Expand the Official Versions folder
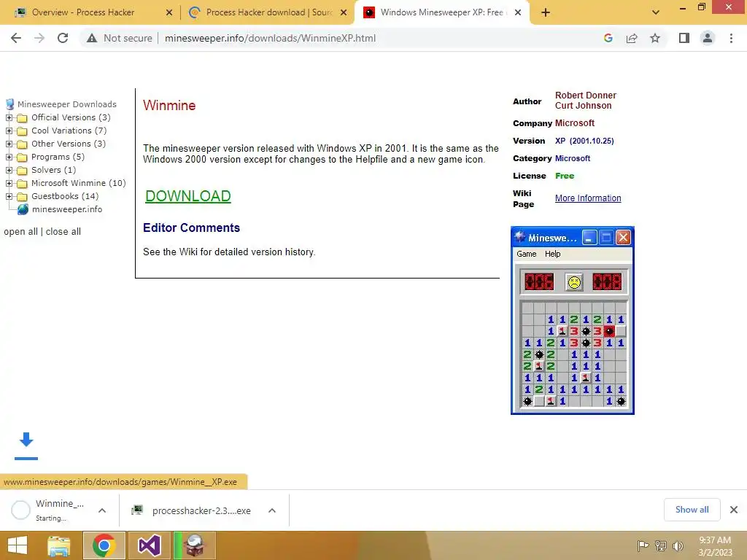 [9, 117]
